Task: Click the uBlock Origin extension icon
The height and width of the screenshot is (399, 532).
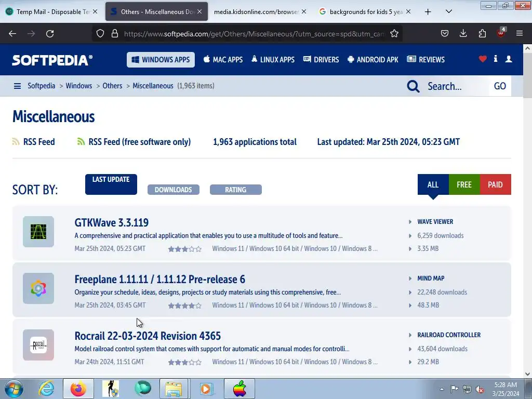Action: point(501,33)
